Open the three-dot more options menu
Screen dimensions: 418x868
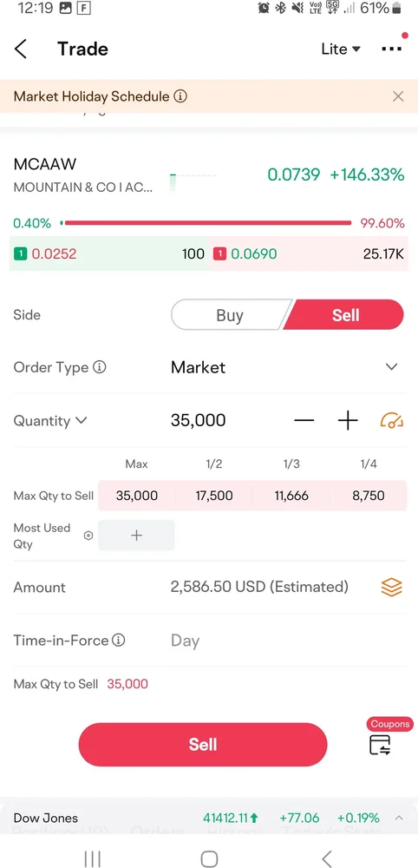[391, 49]
